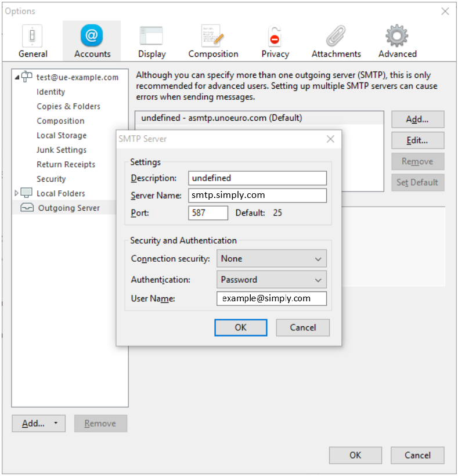The image size is (458, 476).
Task: Open the Attachments paperclip icon
Action: coord(336,36)
